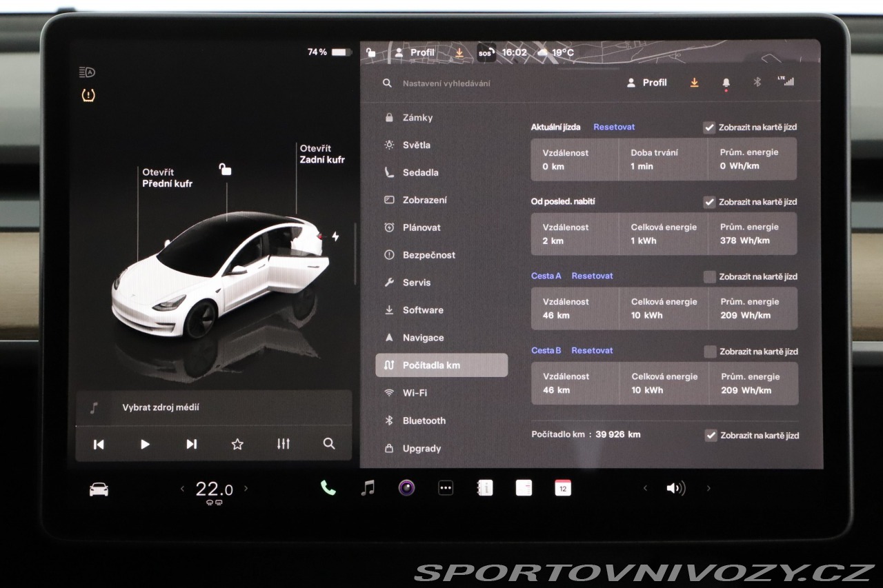
Task: Tap the notification bell icon
Action: click(x=726, y=83)
